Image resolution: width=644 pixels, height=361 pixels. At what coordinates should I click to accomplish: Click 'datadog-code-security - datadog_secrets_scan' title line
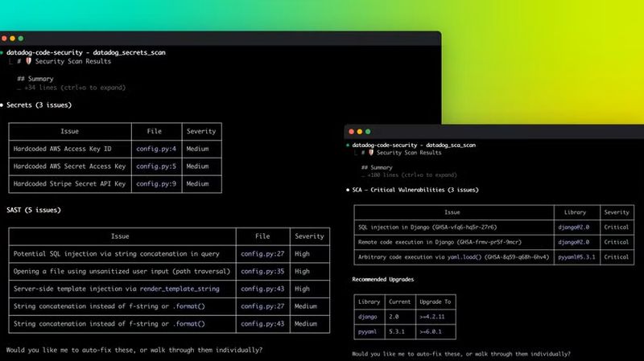[86, 52]
